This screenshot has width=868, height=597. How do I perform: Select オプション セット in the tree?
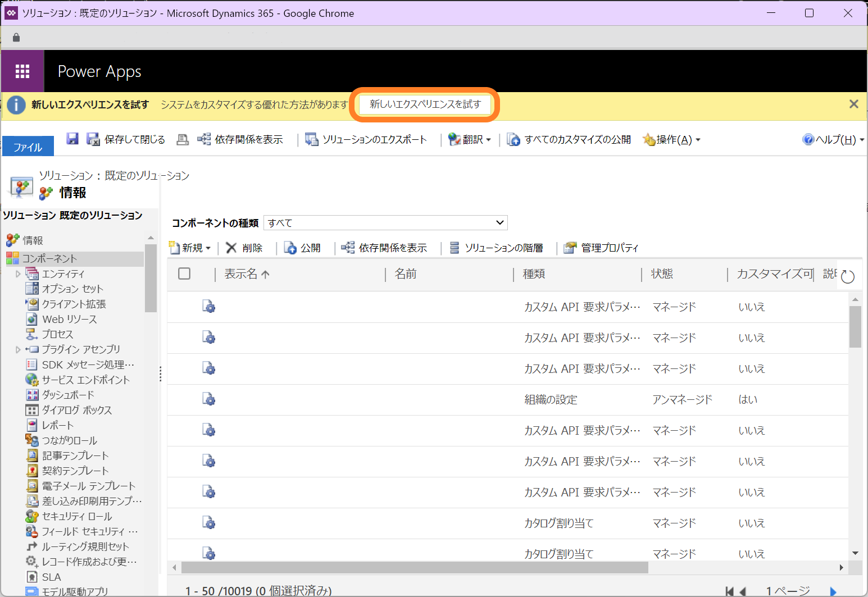point(72,289)
